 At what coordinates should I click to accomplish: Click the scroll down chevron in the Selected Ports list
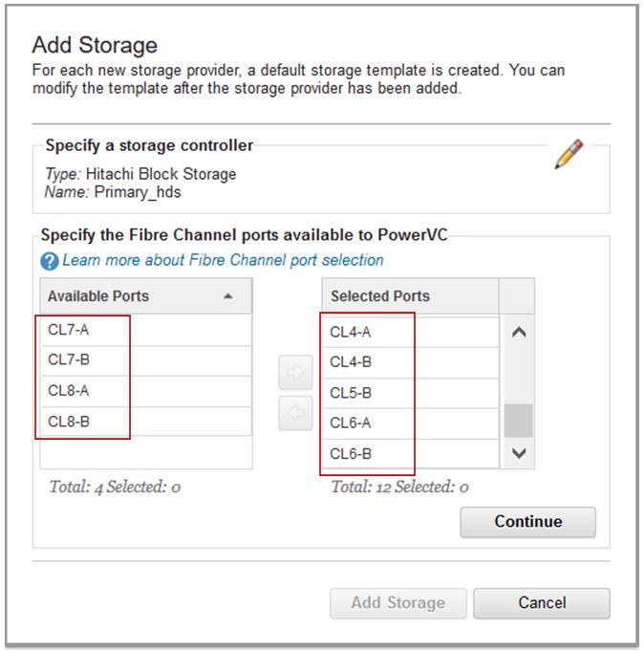(519, 453)
